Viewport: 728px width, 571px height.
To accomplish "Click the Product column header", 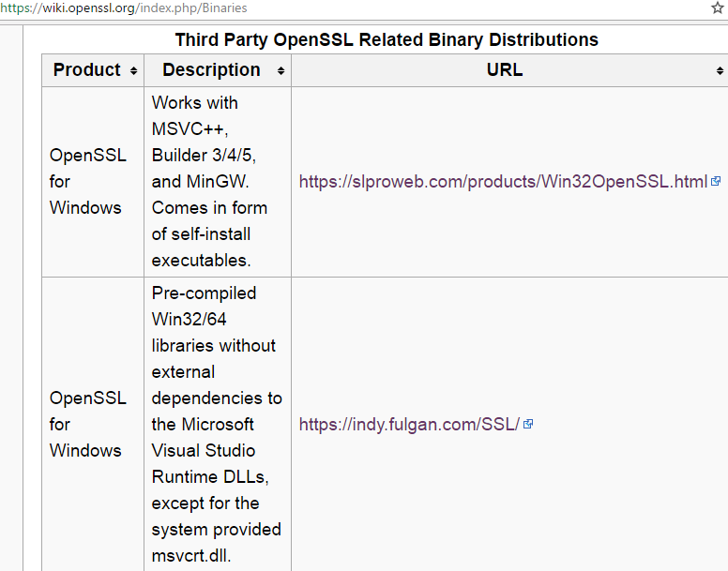I will [x=87, y=70].
